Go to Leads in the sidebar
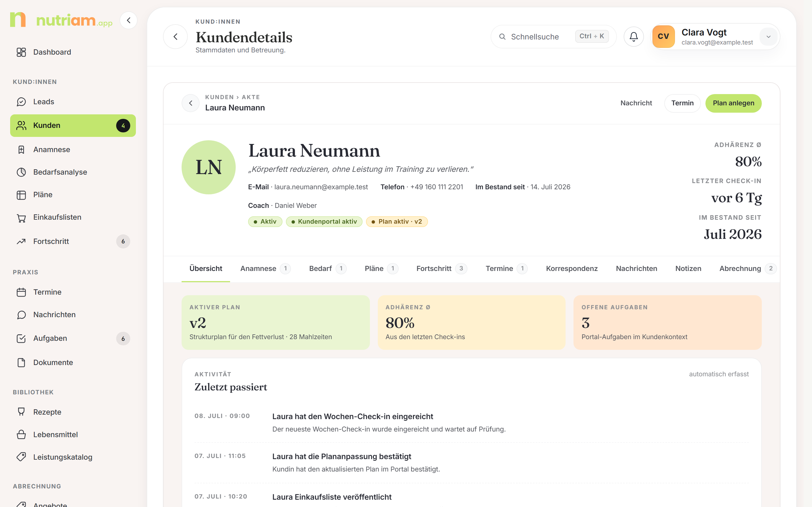 point(73,102)
